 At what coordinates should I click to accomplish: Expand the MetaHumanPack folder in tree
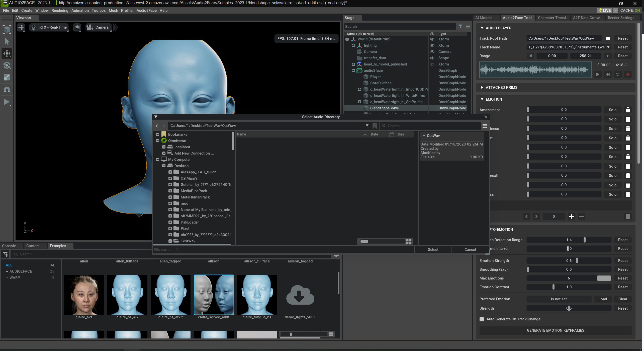[x=170, y=197]
